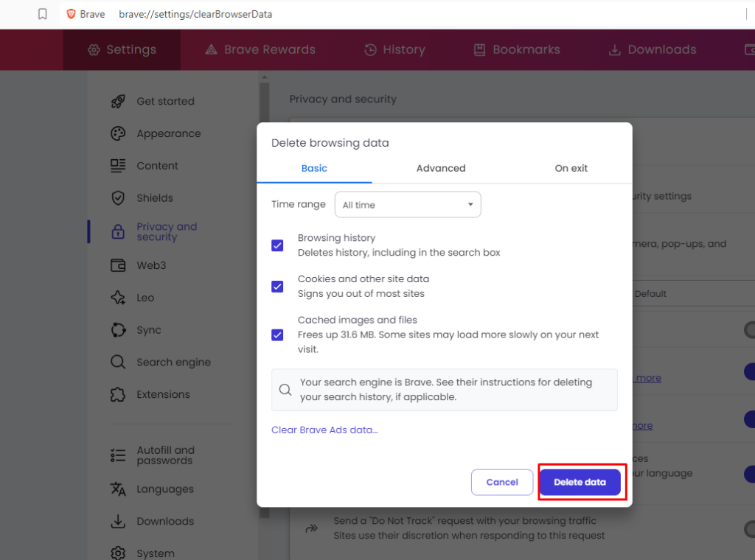The width and height of the screenshot is (755, 560).
Task: Open the Time range dropdown
Action: pos(408,204)
